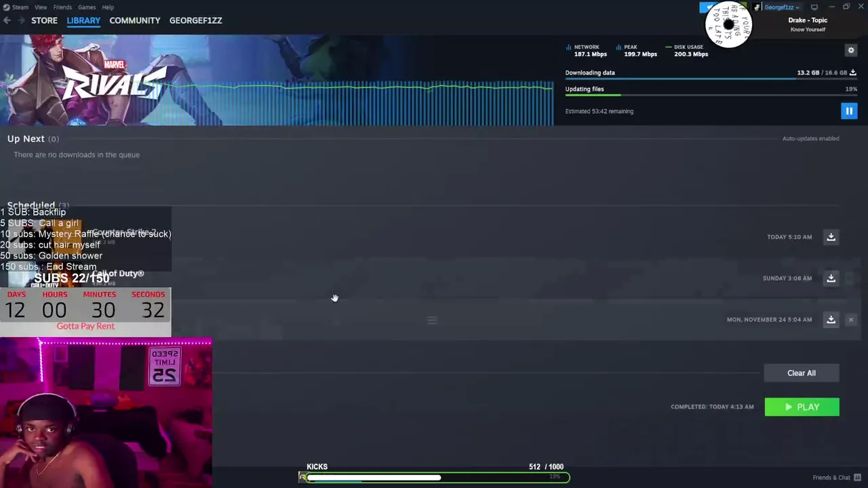This screenshot has height=488, width=868.
Task: Switch to the COMMUNITY tab
Action: pos(135,20)
